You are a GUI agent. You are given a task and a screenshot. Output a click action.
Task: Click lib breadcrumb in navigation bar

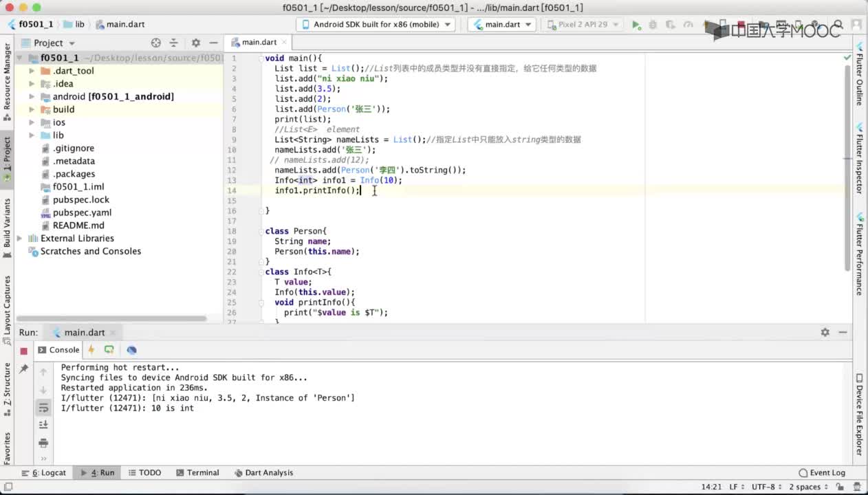pos(74,24)
